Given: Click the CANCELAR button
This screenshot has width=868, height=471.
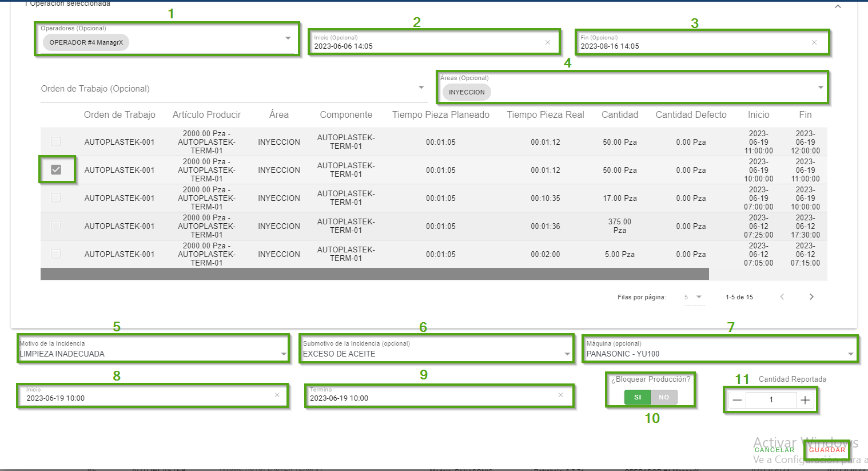Looking at the screenshot, I should coord(774,450).
